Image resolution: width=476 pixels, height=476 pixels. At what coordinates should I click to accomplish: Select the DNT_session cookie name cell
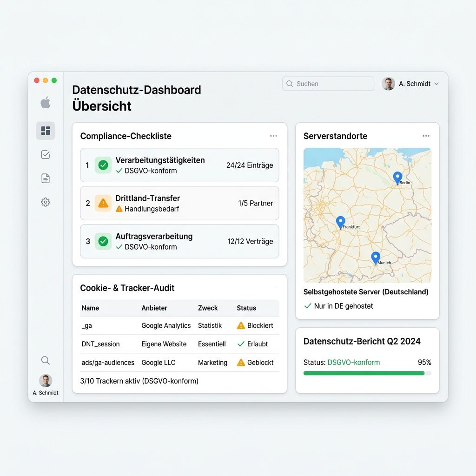(x=100, y=344)
